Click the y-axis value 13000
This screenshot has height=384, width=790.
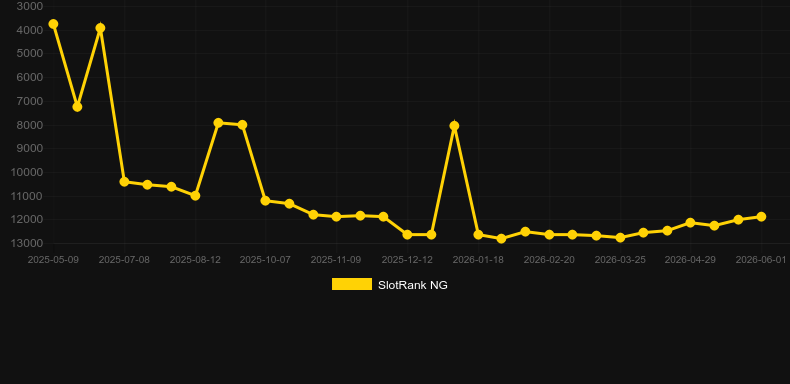tap(27, 243)
